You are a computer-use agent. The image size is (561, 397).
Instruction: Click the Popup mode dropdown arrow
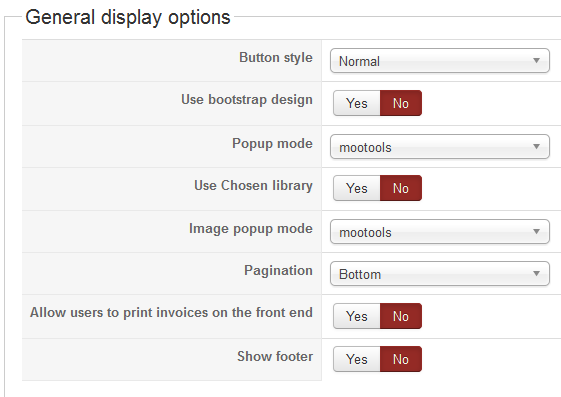[536, 147]
